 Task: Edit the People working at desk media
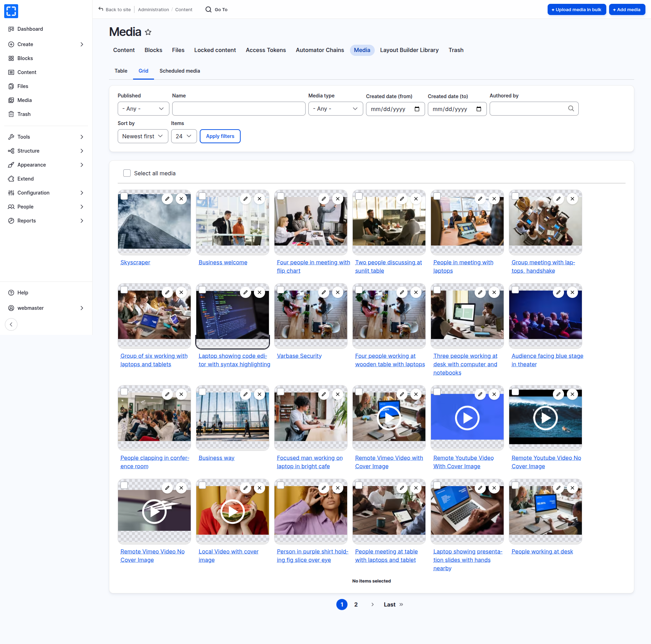pos(558,488)
